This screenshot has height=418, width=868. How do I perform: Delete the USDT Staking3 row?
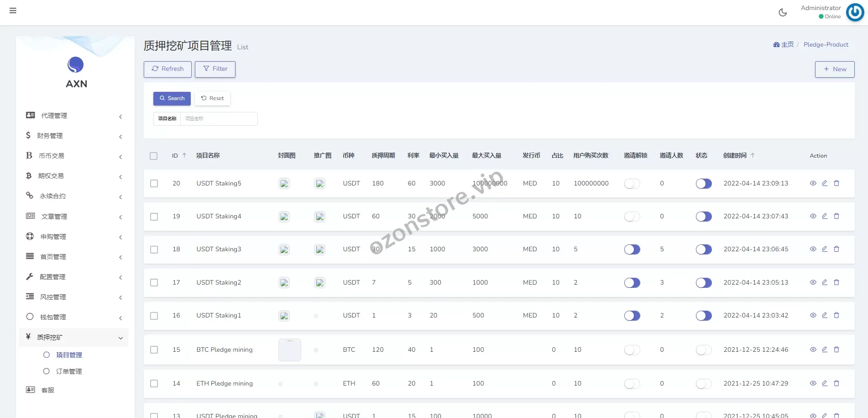[x=837, y=249]
